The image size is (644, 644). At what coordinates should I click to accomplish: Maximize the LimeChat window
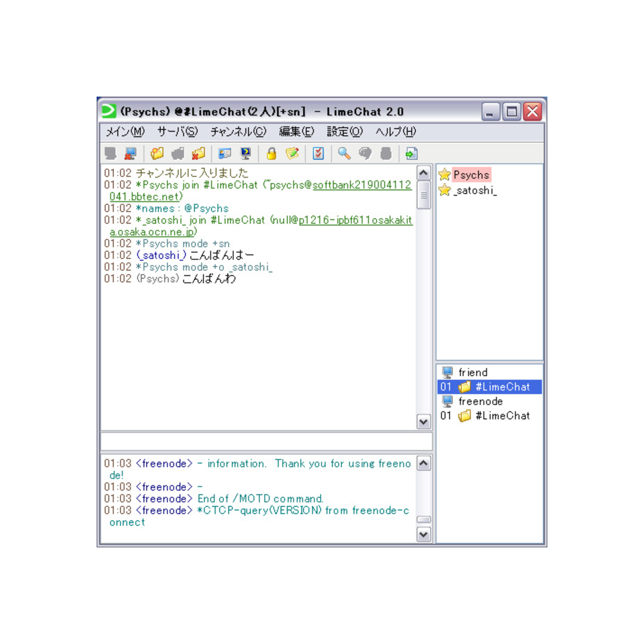click(x=512, y=111)
